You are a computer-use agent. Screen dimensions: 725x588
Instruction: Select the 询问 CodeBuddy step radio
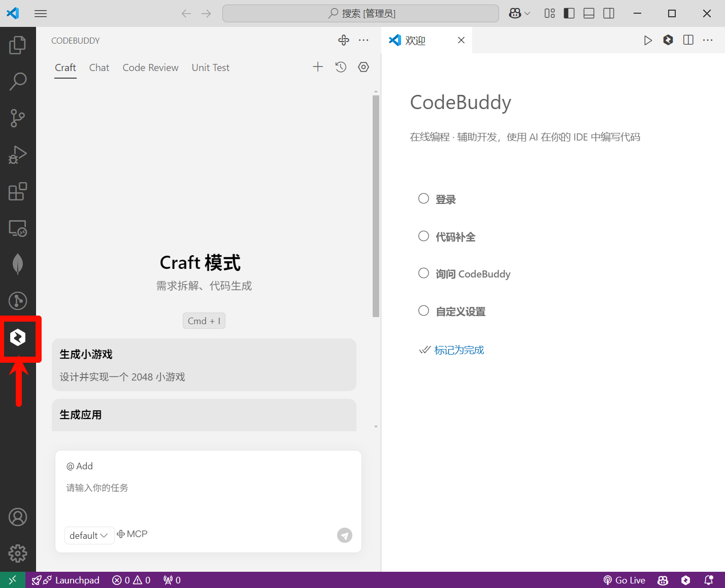pos(423,273)
